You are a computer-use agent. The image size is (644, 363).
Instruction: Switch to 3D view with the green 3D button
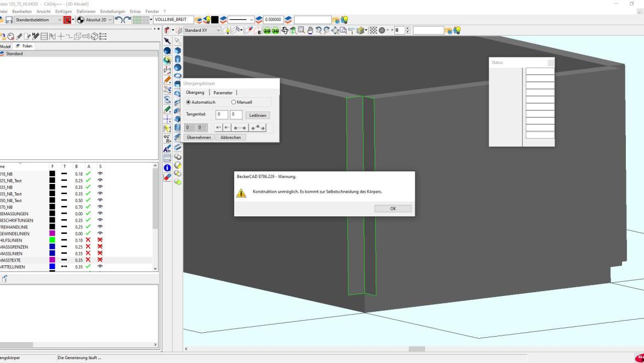(275, 30)
